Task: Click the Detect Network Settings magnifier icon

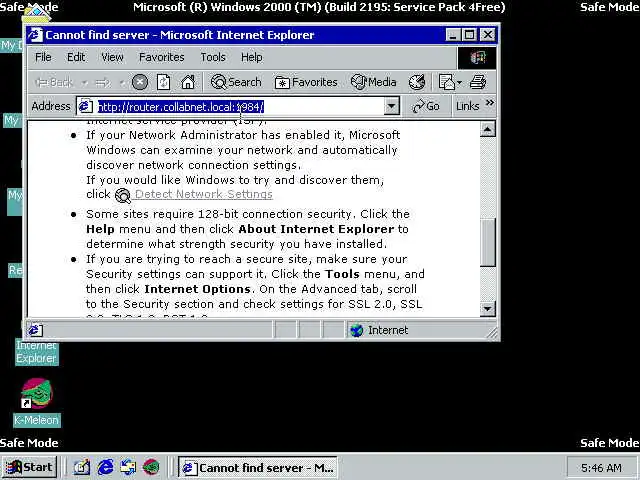Action: [x=122, y=196]
